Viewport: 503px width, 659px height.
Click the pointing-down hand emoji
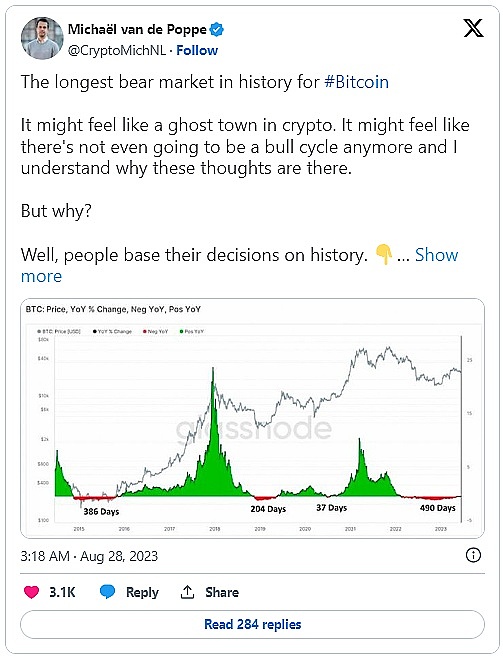click(383, 254)
